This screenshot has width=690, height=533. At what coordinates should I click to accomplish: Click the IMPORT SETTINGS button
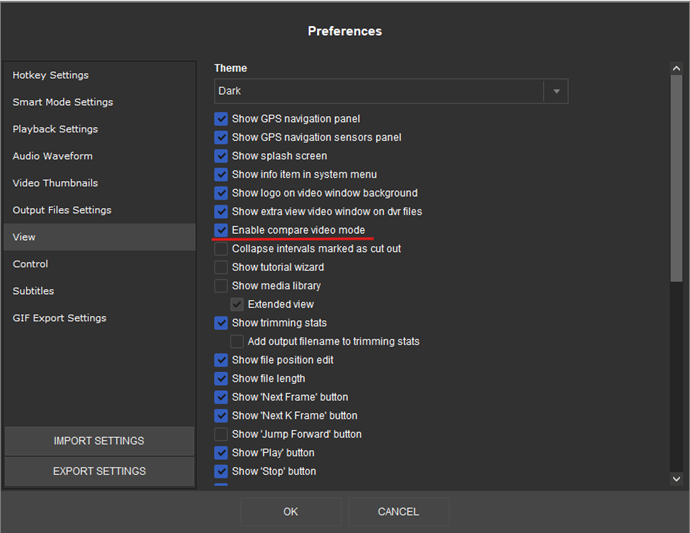[x=99, y=441]
